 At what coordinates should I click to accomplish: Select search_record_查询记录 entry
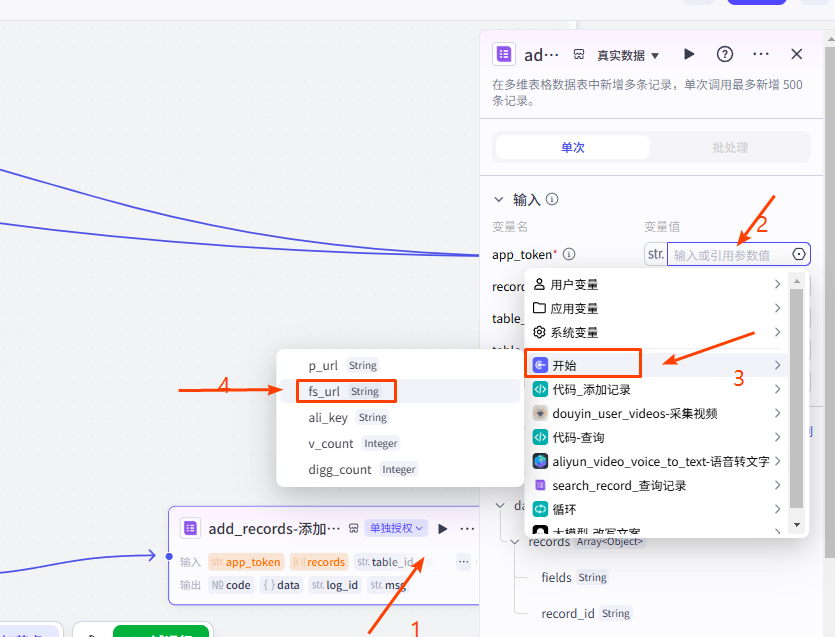pyautogui.click(x=657, y=485)
